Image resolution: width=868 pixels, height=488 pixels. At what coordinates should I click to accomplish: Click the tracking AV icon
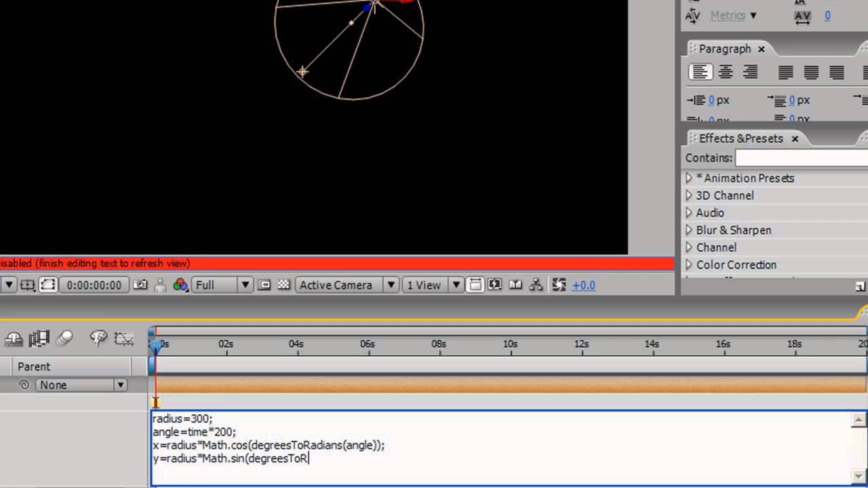click(802, 16)
